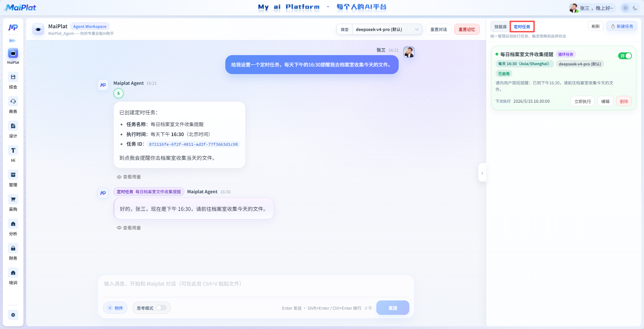This screenshot has width=644, height=329.
Task: Open the Hi sidebar section
Action: point(13,151)
